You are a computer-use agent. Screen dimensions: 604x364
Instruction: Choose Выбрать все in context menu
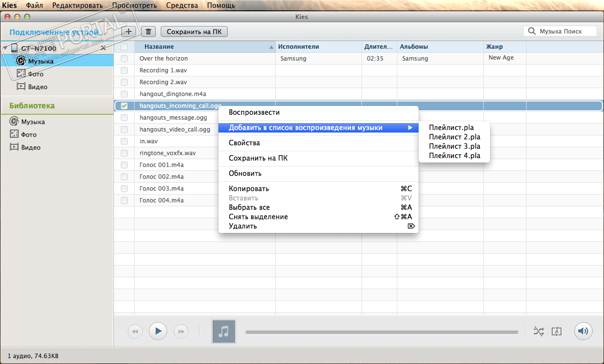(319, 207)
